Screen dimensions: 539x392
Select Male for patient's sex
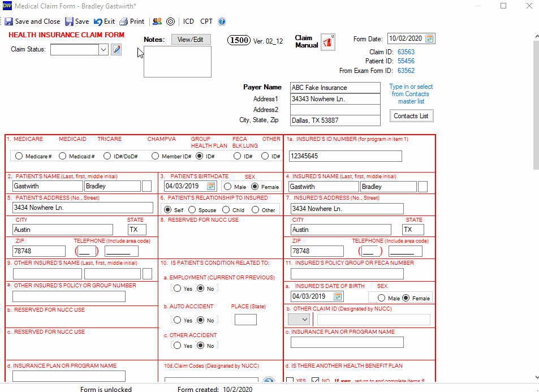(x=227, y=186)
